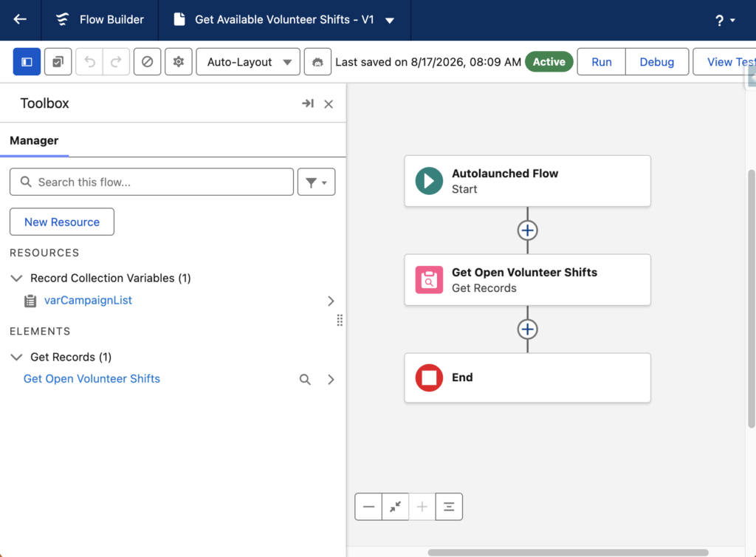Toggle the Toolbox panel button
Viewport: 756px width, 557px height.
click(x=27, y=62)
